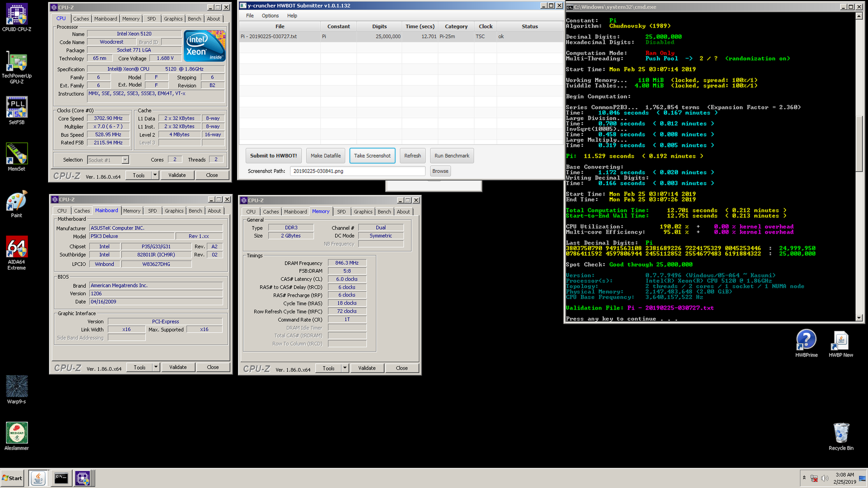Click the Core Speed value 3702.90 MHz
Screen dimensions: 868x488
108,118
